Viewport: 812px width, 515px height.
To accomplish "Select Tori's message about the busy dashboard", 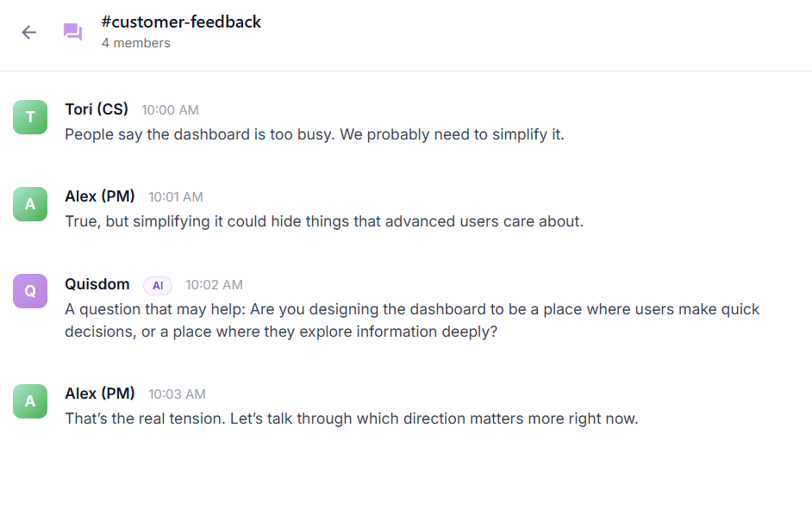I will (x=313, y=134).
